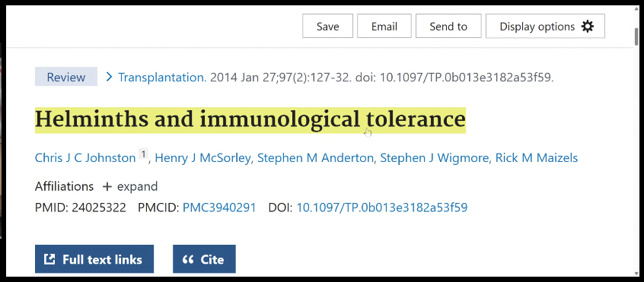Viewport: 644px width, 282px height.
Task: Click the quotation mark icon on Cite
Action: click(x=188, y=259)
